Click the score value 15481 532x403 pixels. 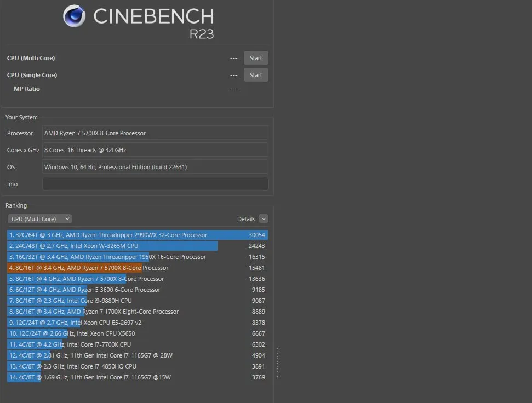(256, 268)
